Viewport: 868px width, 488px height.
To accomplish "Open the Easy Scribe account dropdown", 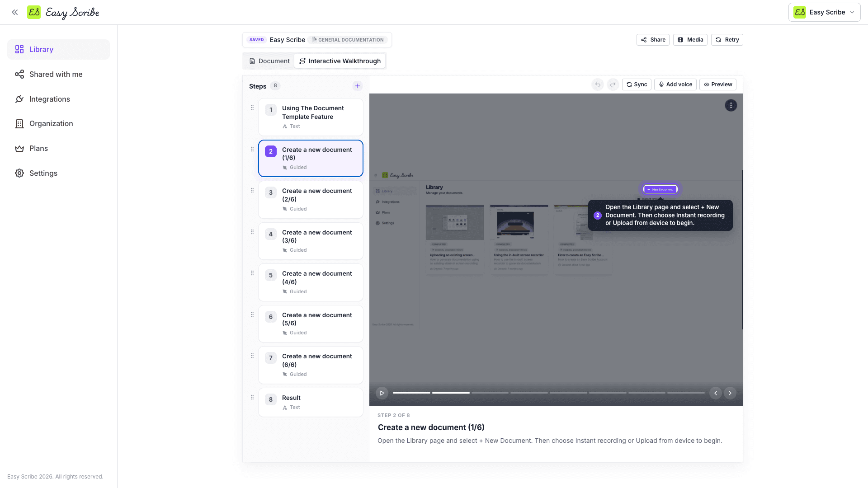I will click(824, 12).
